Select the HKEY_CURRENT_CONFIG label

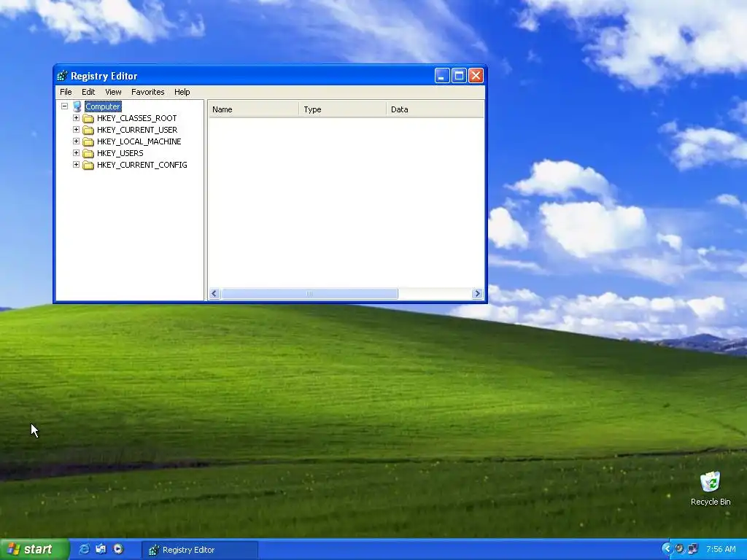pyautogui.click(x=142, y=165)
